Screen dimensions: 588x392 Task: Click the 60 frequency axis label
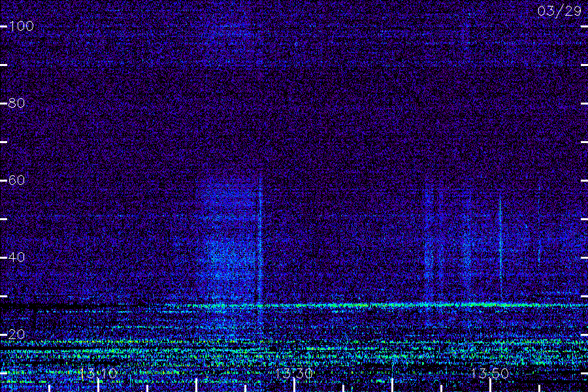tap(16, 180)
